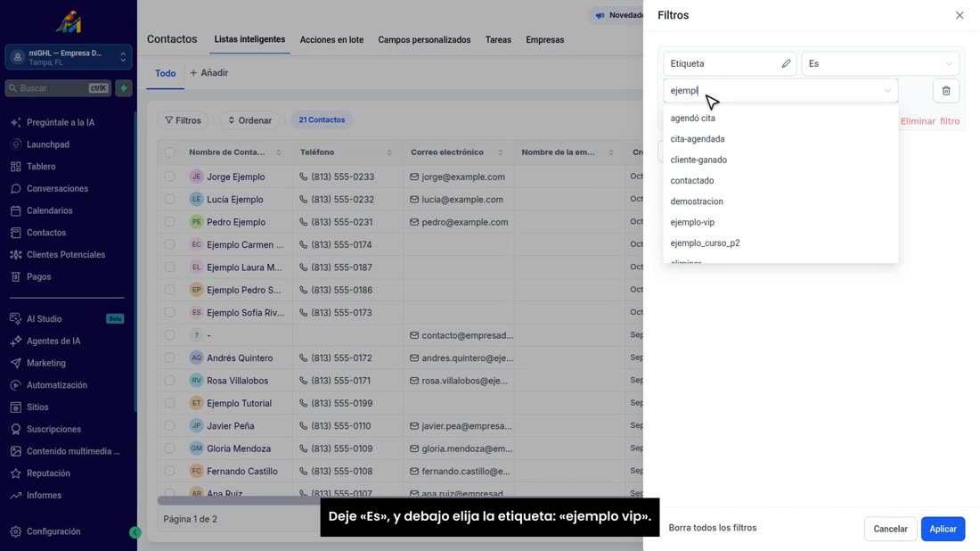
Task: Click the Aplicar button
Action: [x=943, y=529]
